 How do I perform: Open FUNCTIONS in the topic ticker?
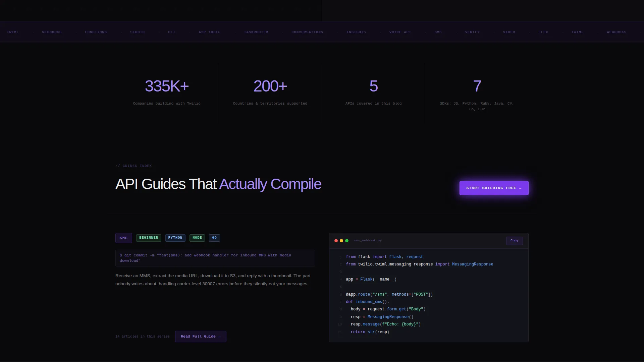pyautogui.click(x=96, y=32)
